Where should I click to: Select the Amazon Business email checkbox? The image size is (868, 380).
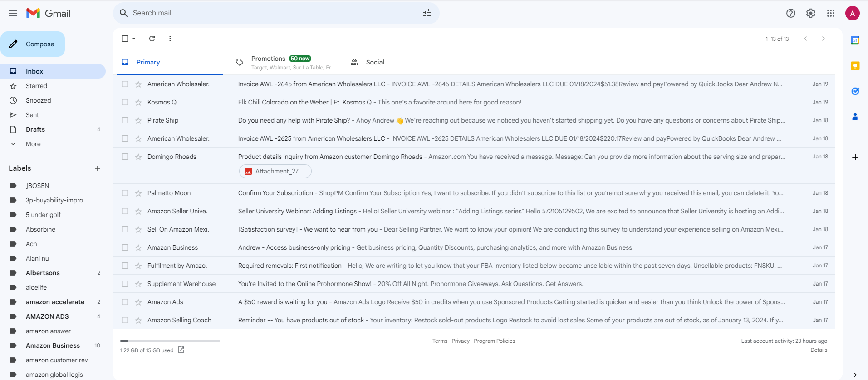coord(125,247)
